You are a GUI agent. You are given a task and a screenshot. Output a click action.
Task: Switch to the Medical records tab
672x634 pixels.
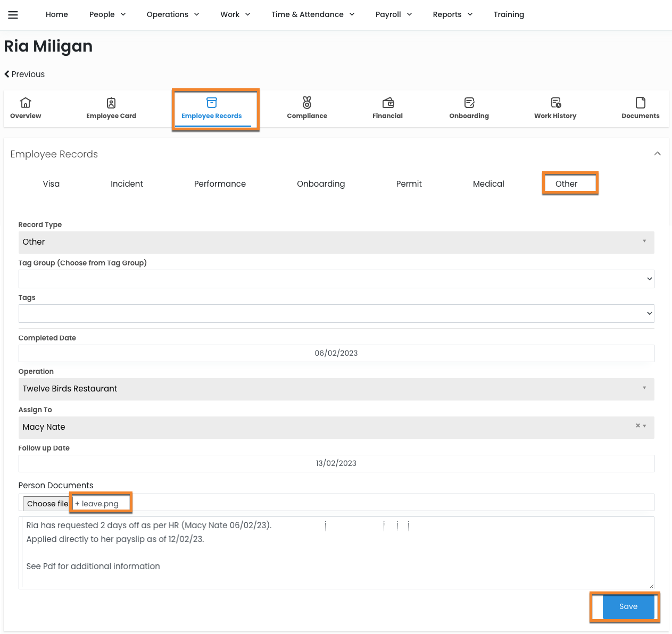tap(488, 184)
